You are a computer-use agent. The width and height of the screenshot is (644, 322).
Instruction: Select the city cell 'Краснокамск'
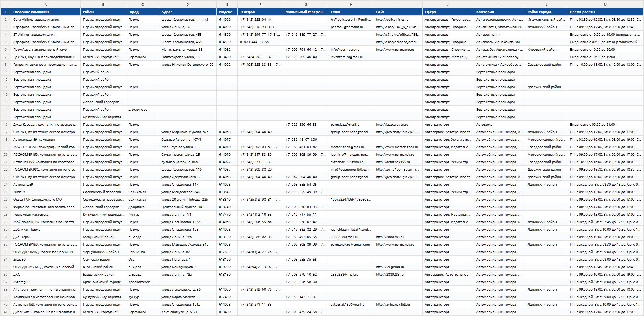142,282
